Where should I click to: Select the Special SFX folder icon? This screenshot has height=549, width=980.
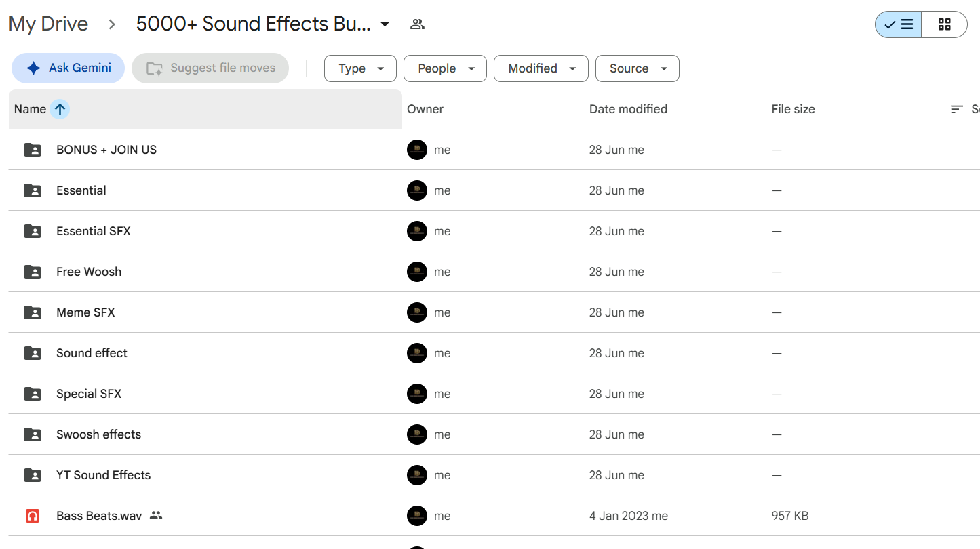click(33, 394)
